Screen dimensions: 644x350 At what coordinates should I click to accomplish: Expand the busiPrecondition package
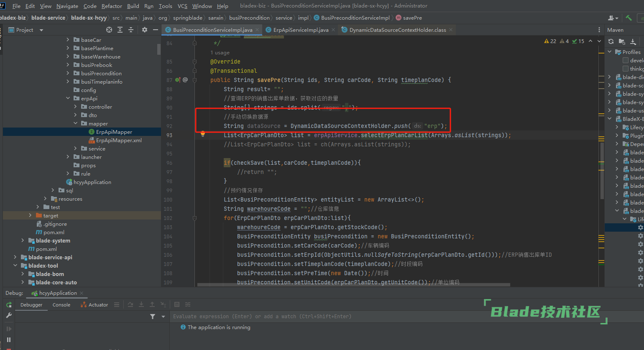[x=68, y=73]
